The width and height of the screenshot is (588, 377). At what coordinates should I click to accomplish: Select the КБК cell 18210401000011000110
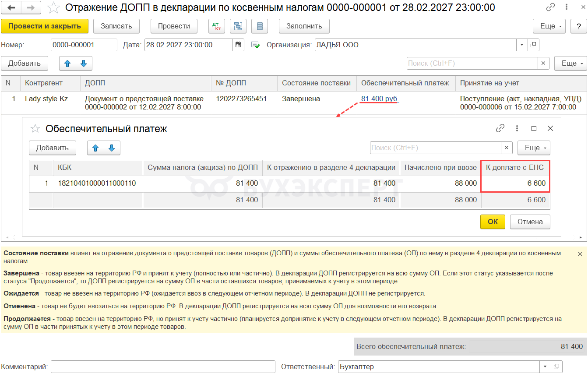pyautogui.click(x=98, y=183)
